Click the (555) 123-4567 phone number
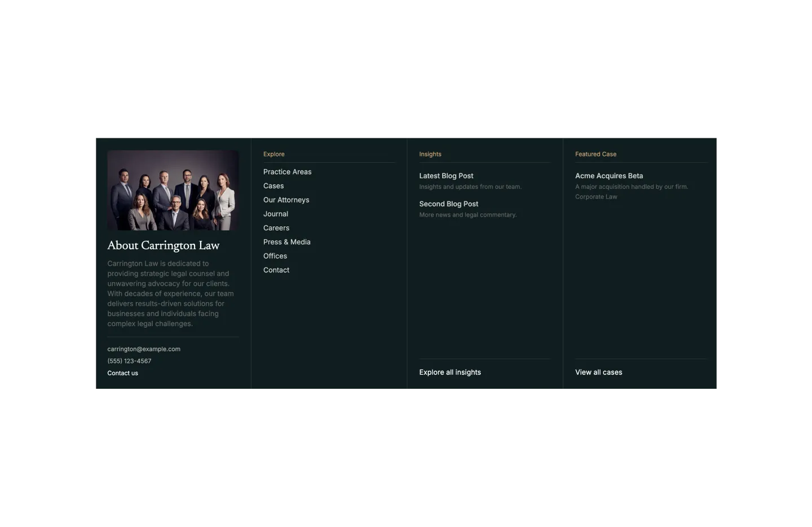This screenshot has width=812, height=527. (129, 361)
